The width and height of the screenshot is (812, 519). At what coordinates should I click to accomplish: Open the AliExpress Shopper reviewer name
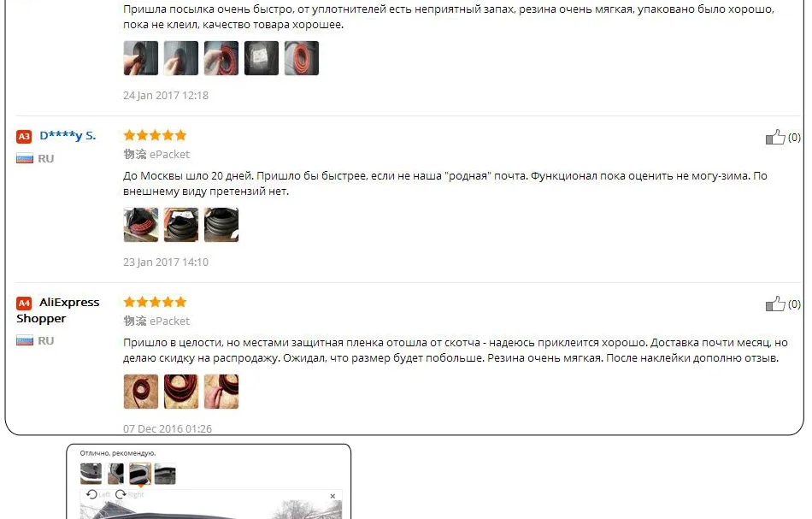(x=57, y=310)
